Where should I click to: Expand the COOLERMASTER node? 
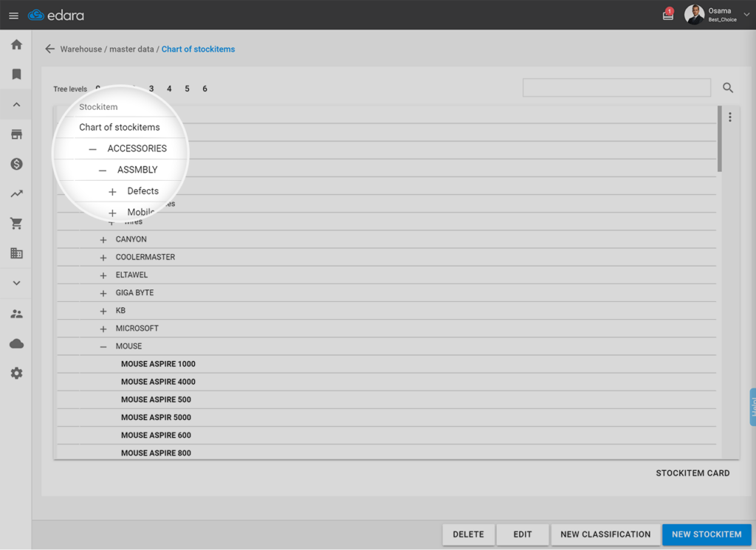point(103,258)
